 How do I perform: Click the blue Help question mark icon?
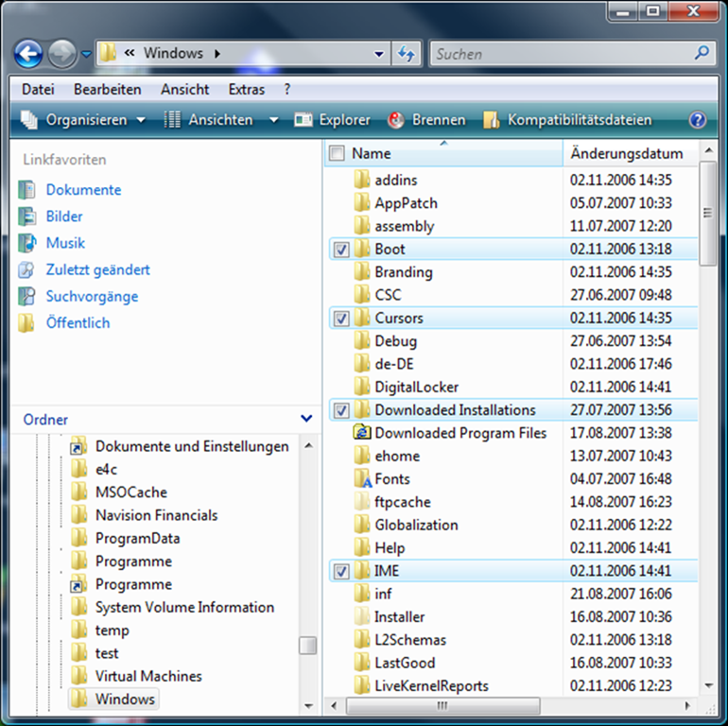click(698, 120)
